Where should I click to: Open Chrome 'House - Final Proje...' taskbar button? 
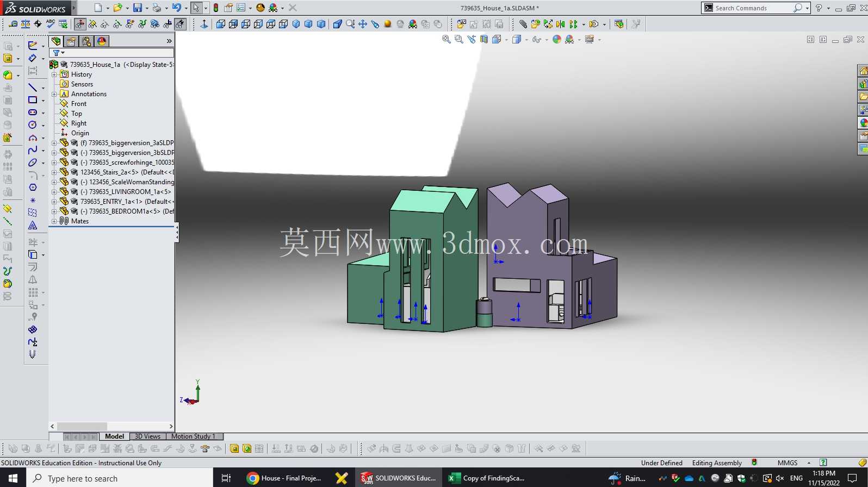point(284,478)
